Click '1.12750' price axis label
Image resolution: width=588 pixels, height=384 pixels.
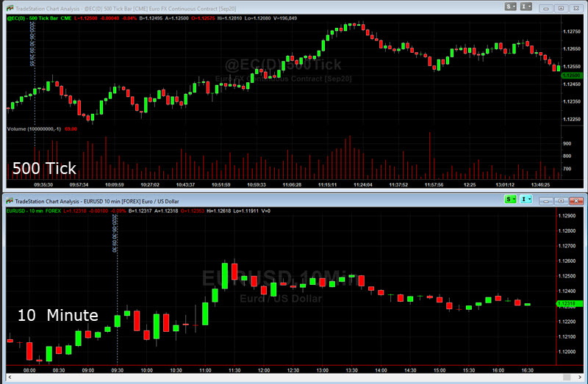[x=572, y=32]
